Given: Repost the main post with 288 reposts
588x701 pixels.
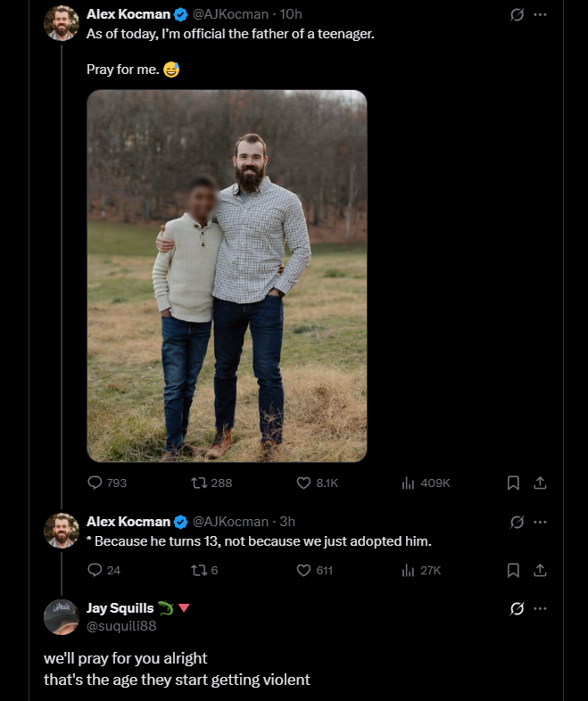Looking at the screenshot, I should (200, 482).
